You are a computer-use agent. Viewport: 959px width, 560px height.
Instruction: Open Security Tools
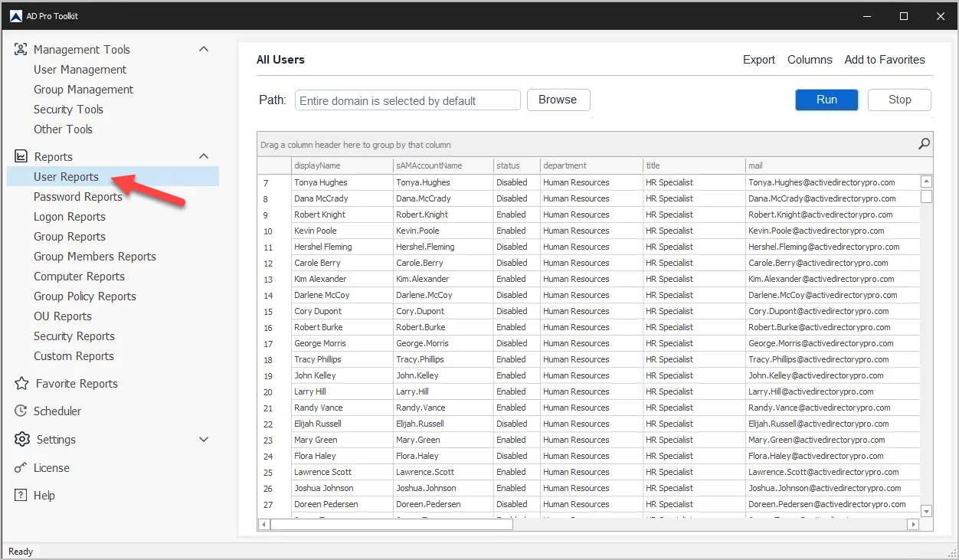pos(68,110)
